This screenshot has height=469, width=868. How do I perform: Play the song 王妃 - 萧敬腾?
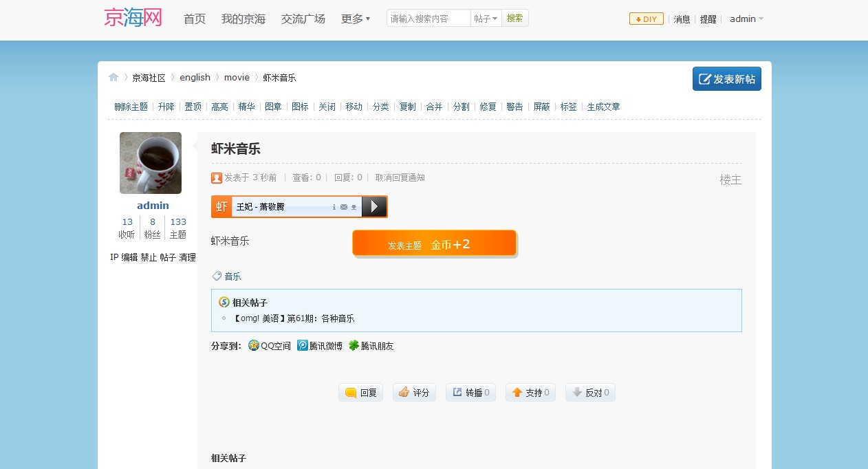(374, 206)
